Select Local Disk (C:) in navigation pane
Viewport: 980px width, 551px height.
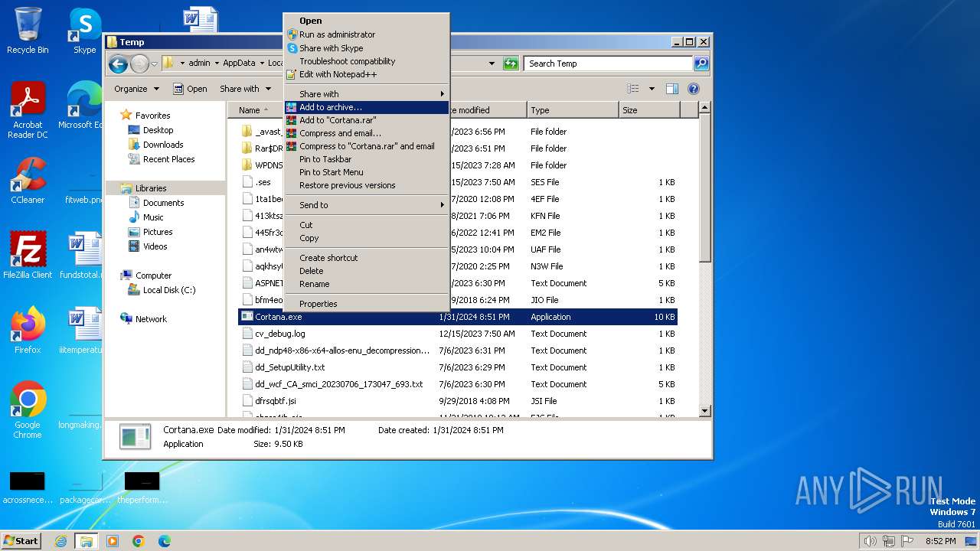click(x=162, y=290)
